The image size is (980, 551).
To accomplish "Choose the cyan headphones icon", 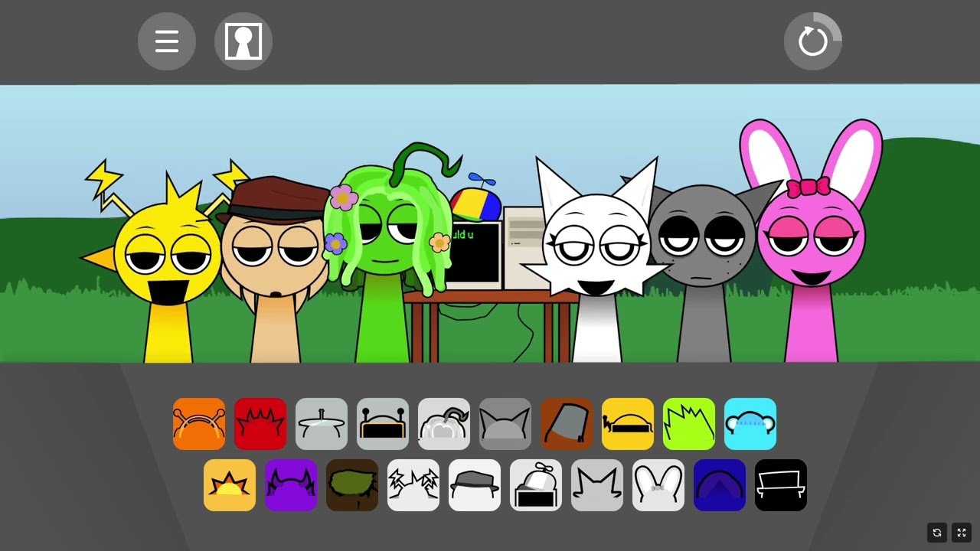I will 750,424.
